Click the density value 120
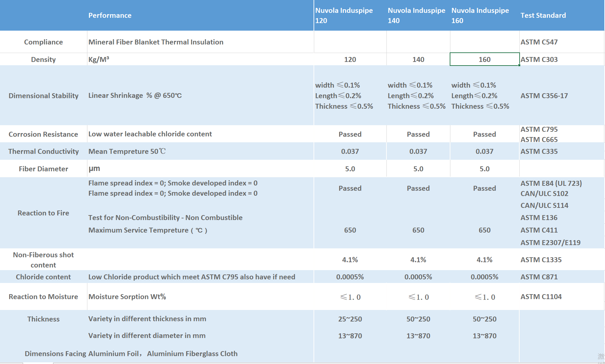 [350, 59]
